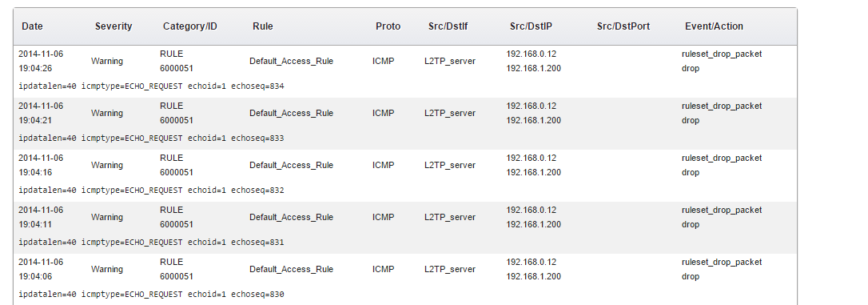The width and height of the screenshot is (868, 305).
Task: Select the Event/Action column header
Action: tap(714, 26)
